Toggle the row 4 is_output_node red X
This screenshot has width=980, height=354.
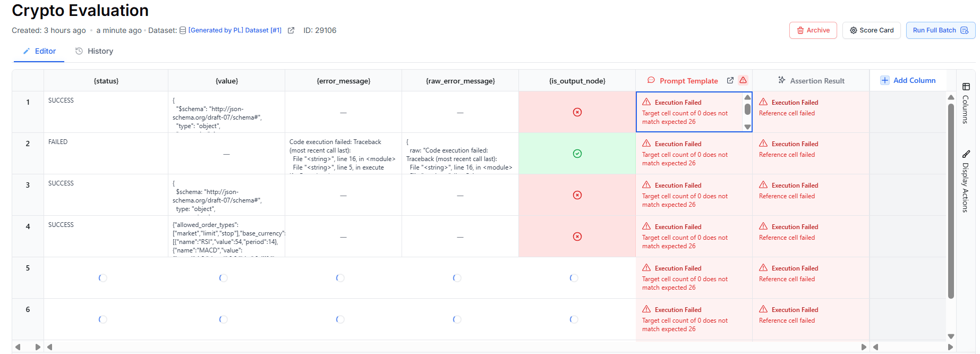(577, 237)
